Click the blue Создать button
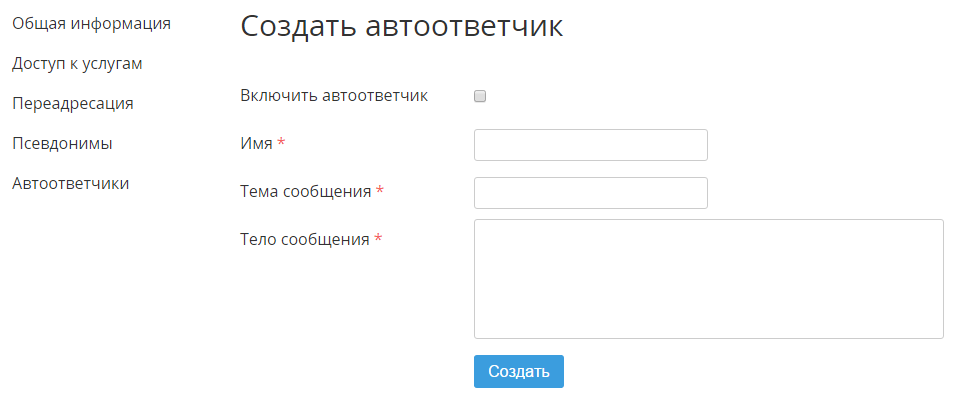The height and width of the screenshot is (401, 958). point(519,372)
